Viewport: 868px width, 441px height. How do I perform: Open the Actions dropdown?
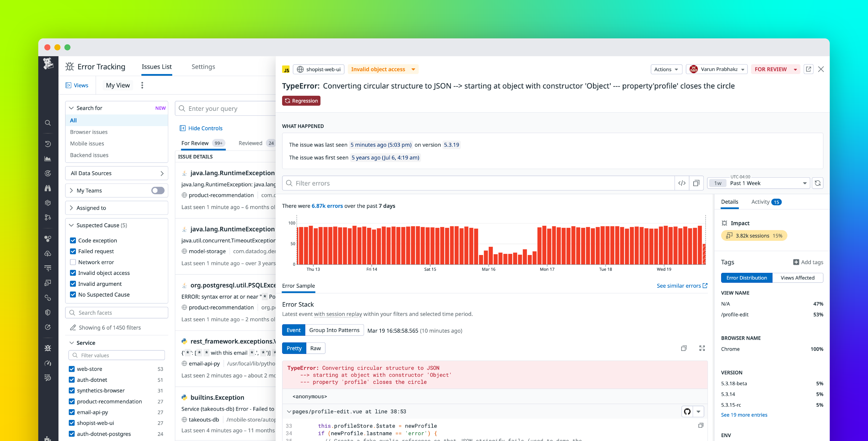666,69
